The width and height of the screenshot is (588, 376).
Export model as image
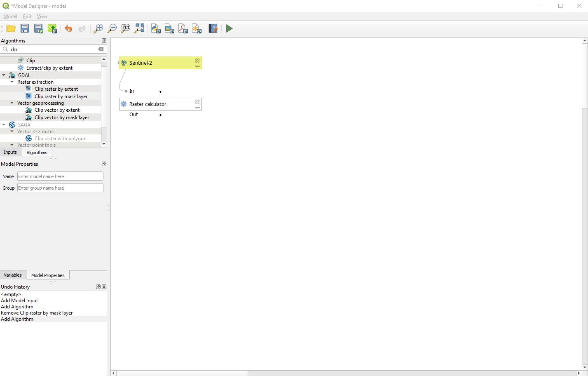(169, 28)
